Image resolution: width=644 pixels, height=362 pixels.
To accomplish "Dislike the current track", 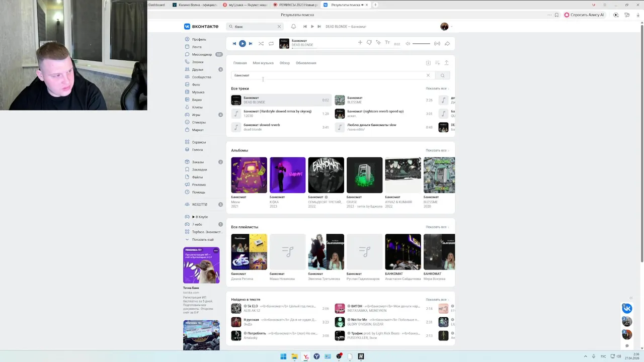I will click(x=369, y=43).
